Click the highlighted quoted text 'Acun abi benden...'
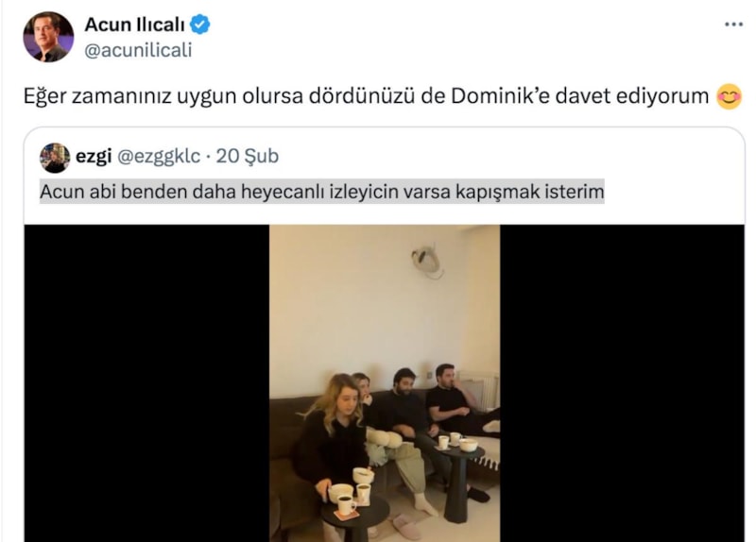 pos(321,192)
